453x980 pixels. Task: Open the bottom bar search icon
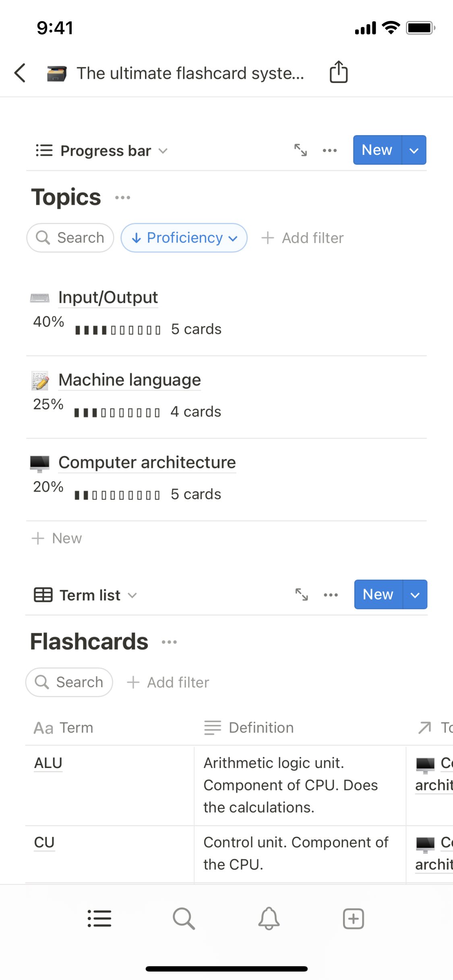tap(184, 919)
